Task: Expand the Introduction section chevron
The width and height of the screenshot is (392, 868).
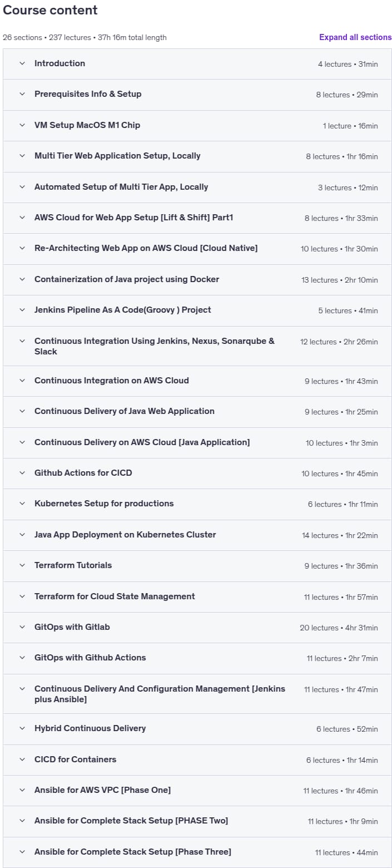Action: [x=22, y=63]
